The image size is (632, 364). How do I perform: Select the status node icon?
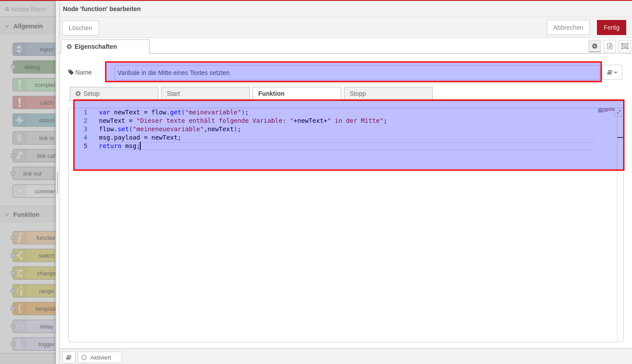coord(20,120)
